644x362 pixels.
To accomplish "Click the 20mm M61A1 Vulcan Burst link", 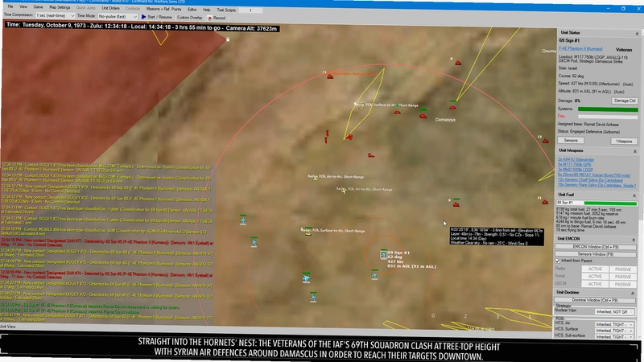I will click(593, 175).
